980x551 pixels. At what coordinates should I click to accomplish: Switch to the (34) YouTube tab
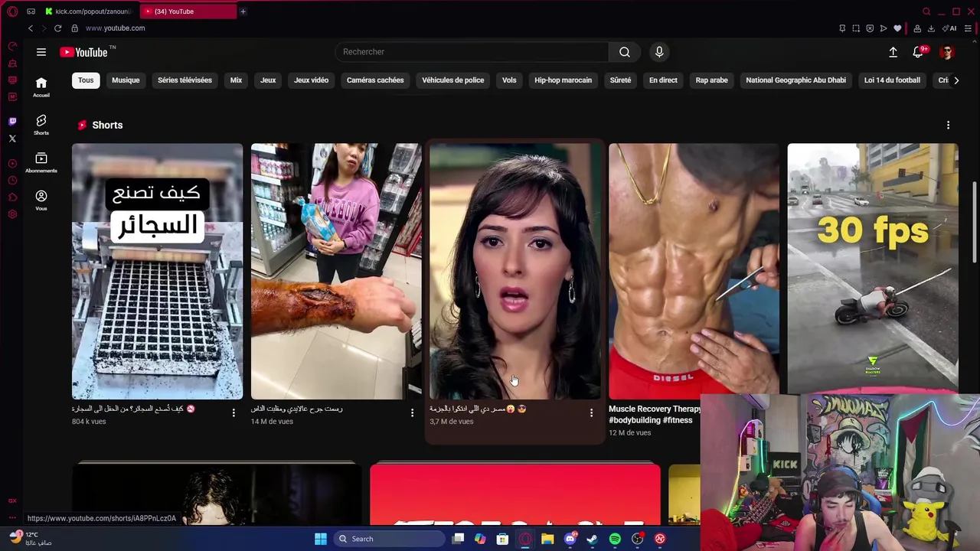point(189,11)
